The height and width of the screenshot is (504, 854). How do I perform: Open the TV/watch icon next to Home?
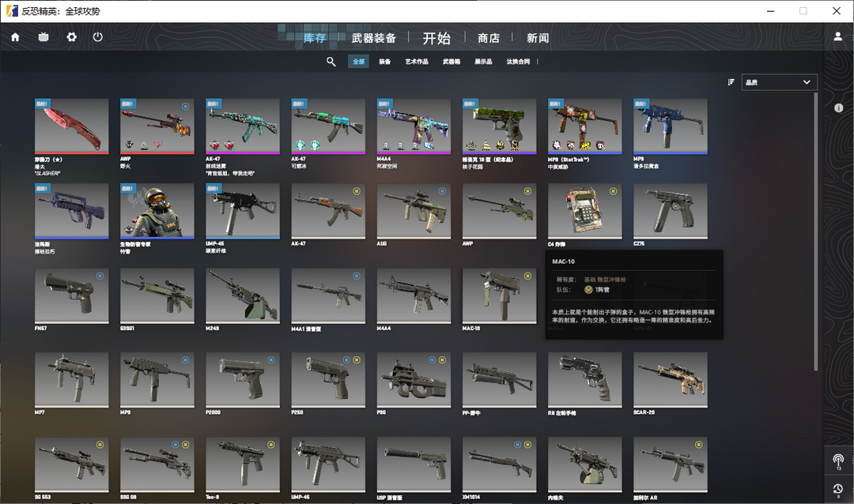[43, 37]
